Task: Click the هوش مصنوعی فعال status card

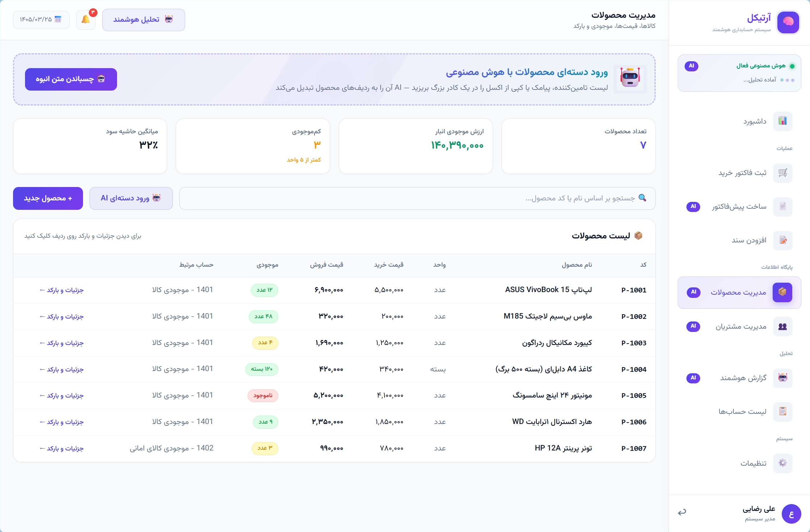Action: (739, 73)
